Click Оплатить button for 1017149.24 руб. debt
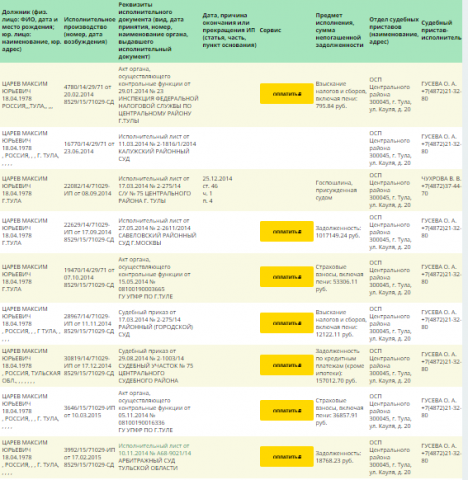Image resolution: width=468 pixels, height=480 pixels. point(286,231)
